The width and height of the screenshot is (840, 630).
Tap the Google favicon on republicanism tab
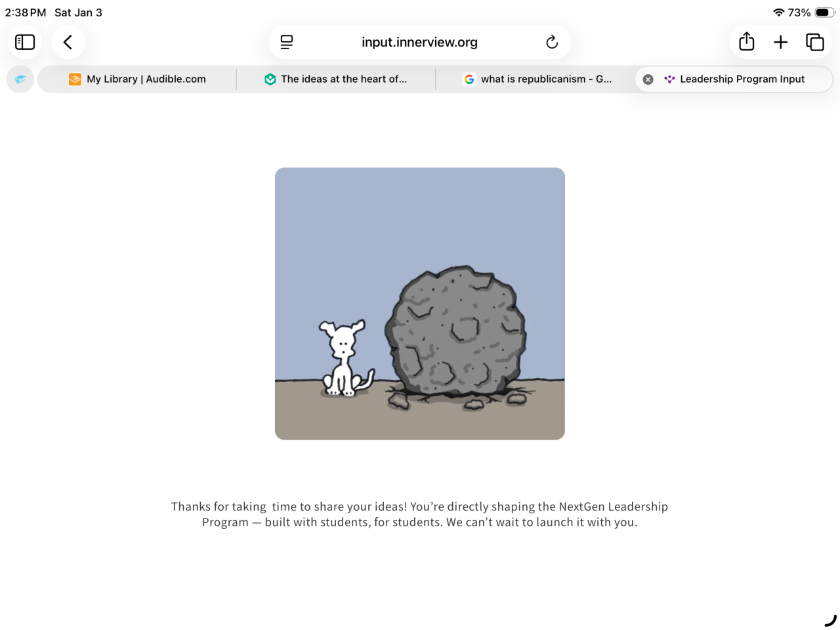coord(469,79)
